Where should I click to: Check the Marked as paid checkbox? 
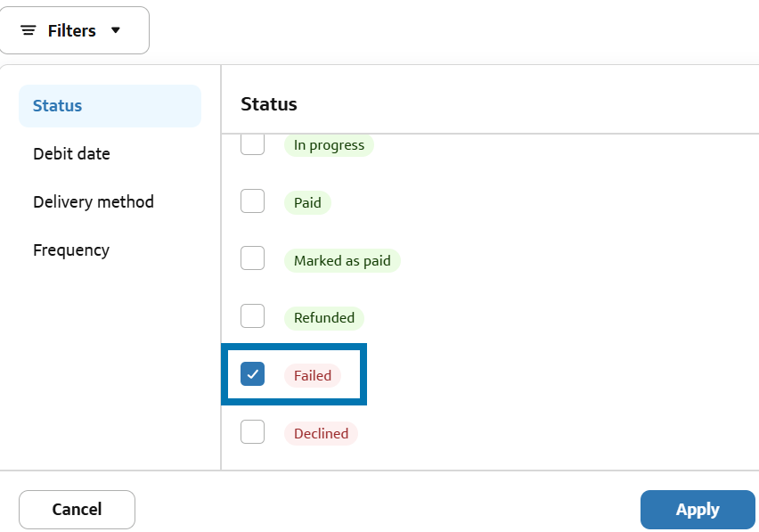click(x=253, y=259)
